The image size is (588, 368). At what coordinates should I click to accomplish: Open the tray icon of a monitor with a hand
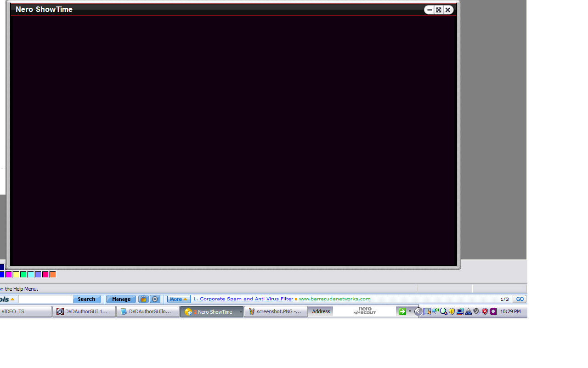pos(427,311)
